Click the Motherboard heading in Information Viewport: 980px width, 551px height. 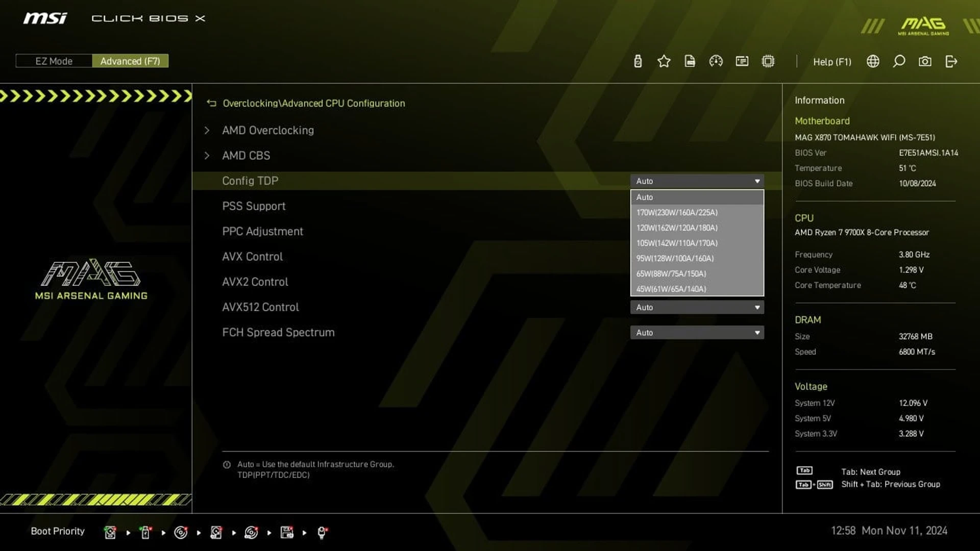point(822,121)
